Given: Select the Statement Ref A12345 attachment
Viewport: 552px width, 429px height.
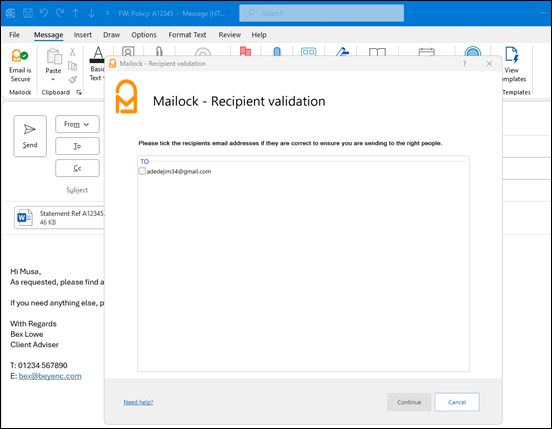Looking at the screenshot, I should (60, 217).
